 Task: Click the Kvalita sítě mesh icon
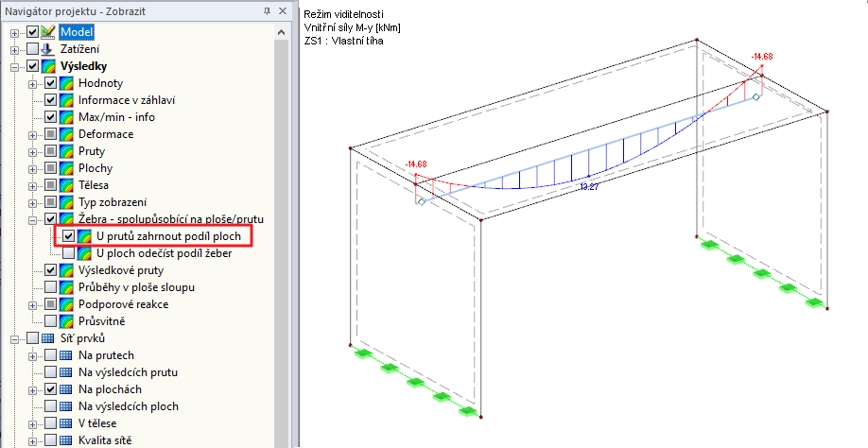tap(66, 440)
